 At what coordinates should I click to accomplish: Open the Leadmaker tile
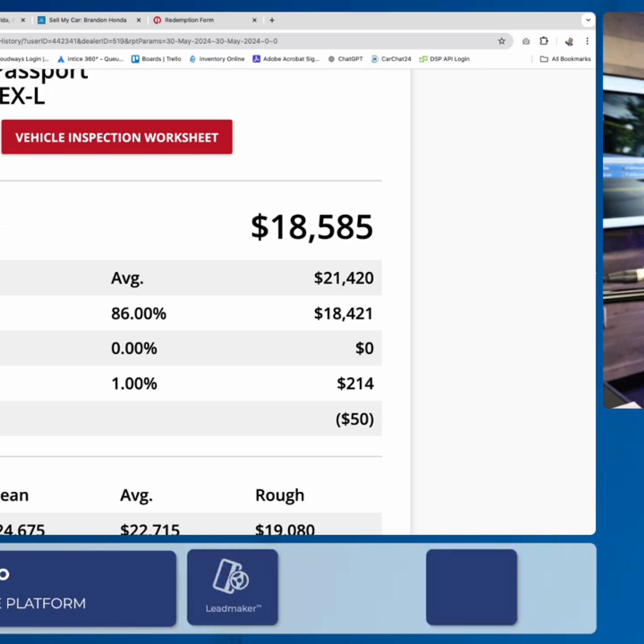click(x=233, y=587)
